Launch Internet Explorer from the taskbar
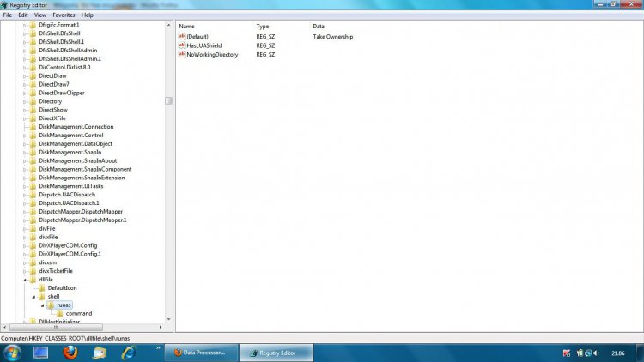Viewport: 644px width, 362px height. tap(127, 352)
